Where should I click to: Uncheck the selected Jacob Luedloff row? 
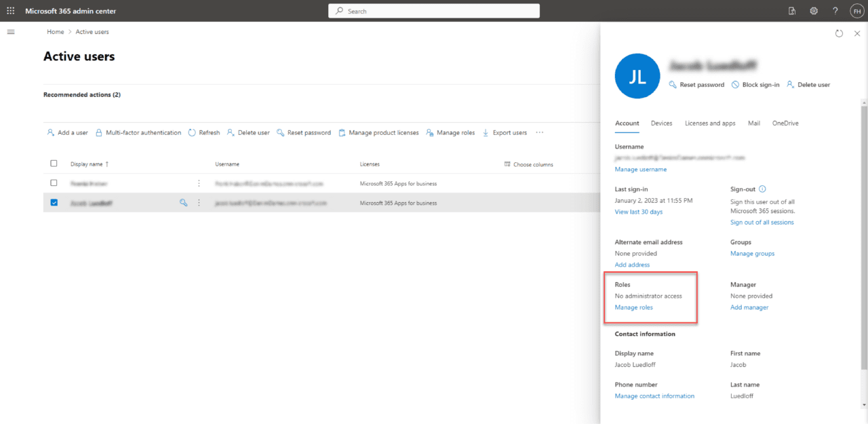54,202
